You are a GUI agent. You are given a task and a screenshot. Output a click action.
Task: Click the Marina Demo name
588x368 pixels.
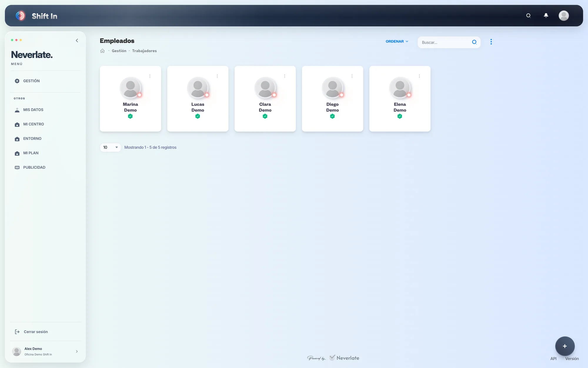(130, 107)
